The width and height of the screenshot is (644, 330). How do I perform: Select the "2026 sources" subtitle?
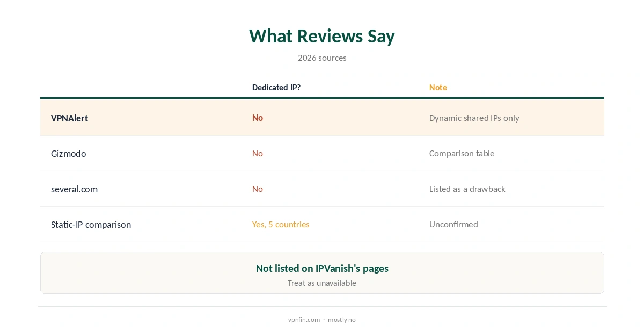tap(322, 58)
